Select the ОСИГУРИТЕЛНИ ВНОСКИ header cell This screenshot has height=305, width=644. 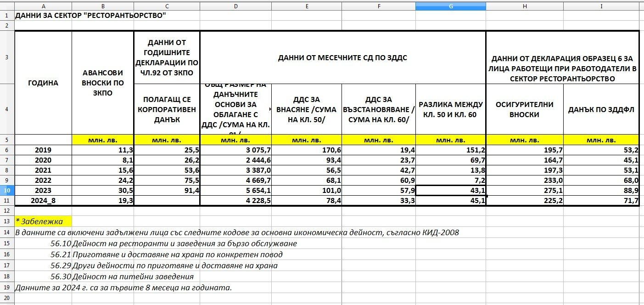(x=524, y=109)
